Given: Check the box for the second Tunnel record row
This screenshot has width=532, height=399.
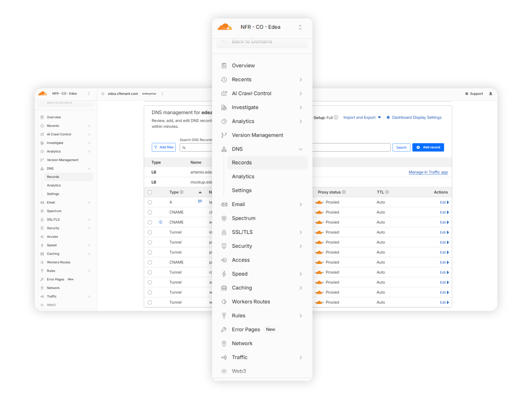Looking at the screenshot, I should click(150, 242).
